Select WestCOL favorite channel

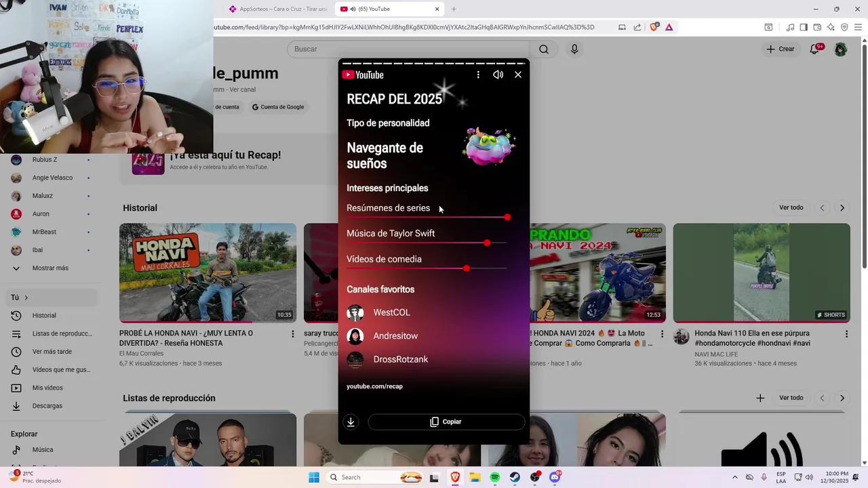(x=379, y=312)
